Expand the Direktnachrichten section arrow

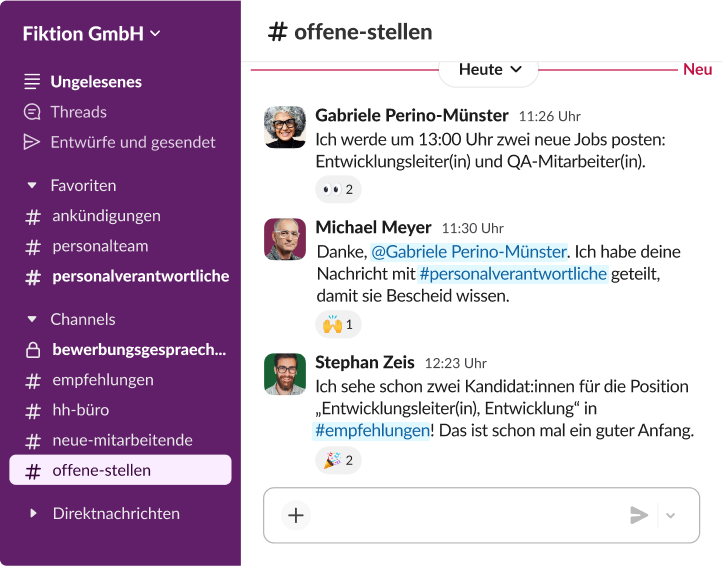tap(33, 513)
